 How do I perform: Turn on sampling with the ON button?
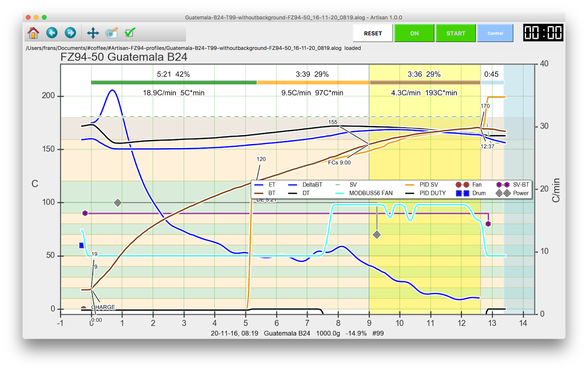(x=414, y=33)
